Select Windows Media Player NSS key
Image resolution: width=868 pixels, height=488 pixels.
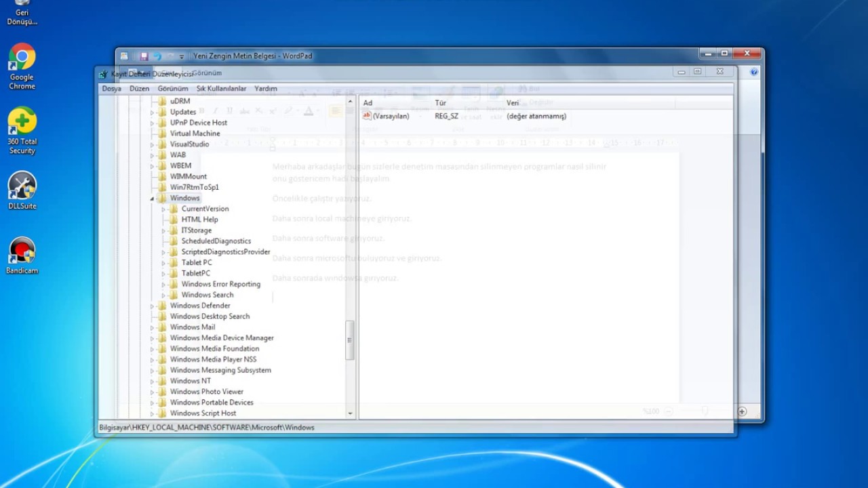click(x=213, y=359)
